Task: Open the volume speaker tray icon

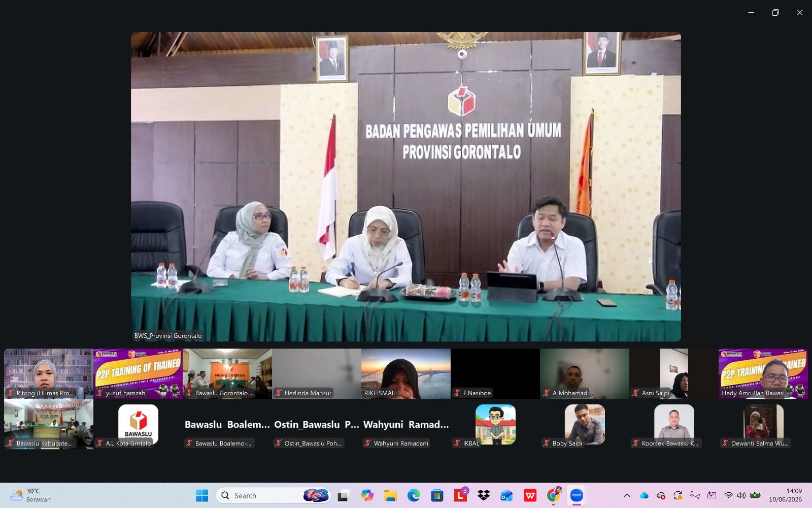Action: pyautogui.click(x=741, y=495)
